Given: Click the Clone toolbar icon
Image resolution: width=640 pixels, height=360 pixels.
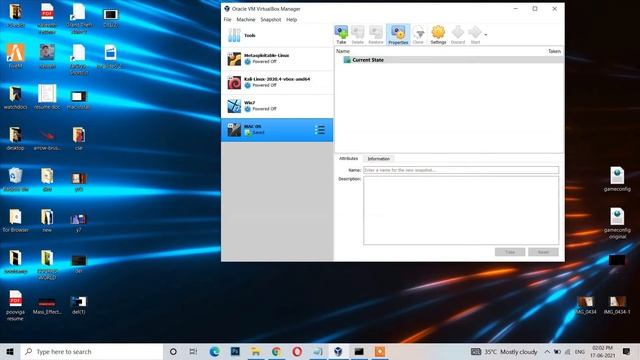Looking at the screenshot, I should tap(418, 35).
